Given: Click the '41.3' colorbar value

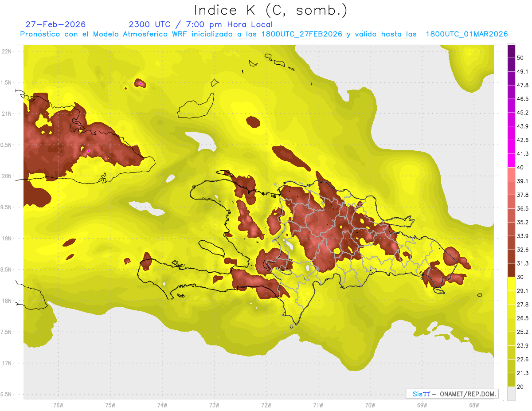Looking at the screenshot, I should click(x=523, y=154).
